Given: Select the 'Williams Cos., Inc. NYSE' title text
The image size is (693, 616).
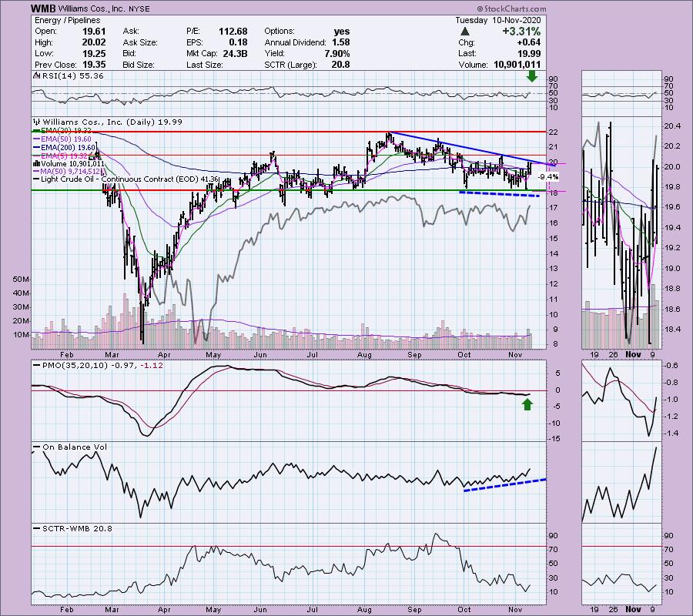Looking at the screenshot, I should [x=104, y=8].
